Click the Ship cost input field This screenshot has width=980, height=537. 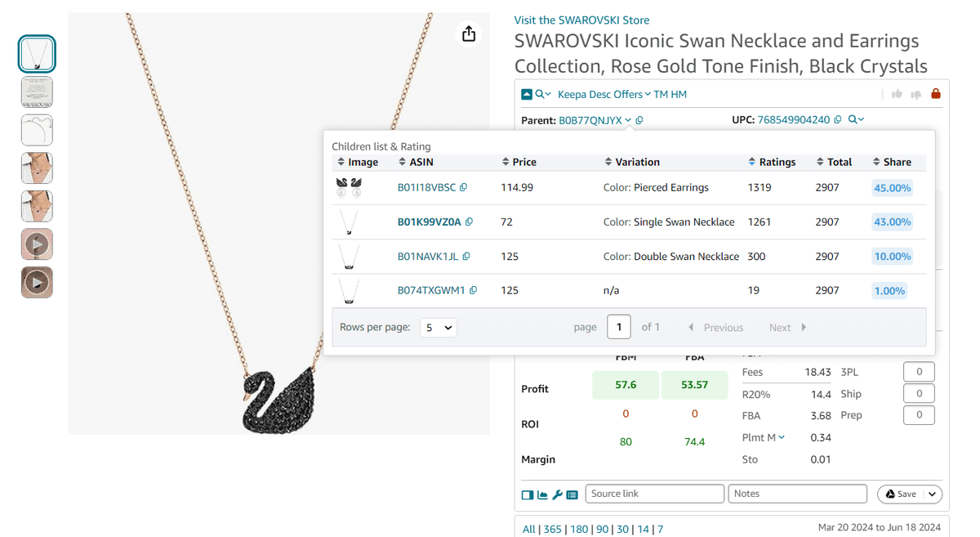pos(919,394)
